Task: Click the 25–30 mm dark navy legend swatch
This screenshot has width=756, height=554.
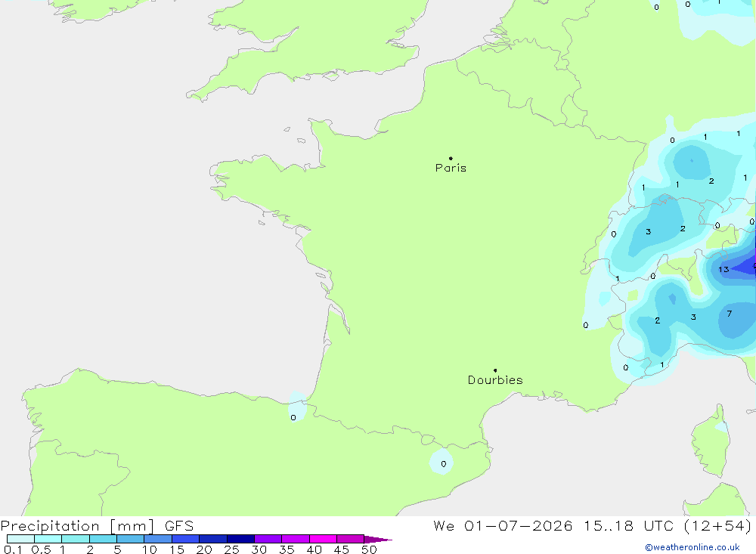Action: (x=240, y=539)
